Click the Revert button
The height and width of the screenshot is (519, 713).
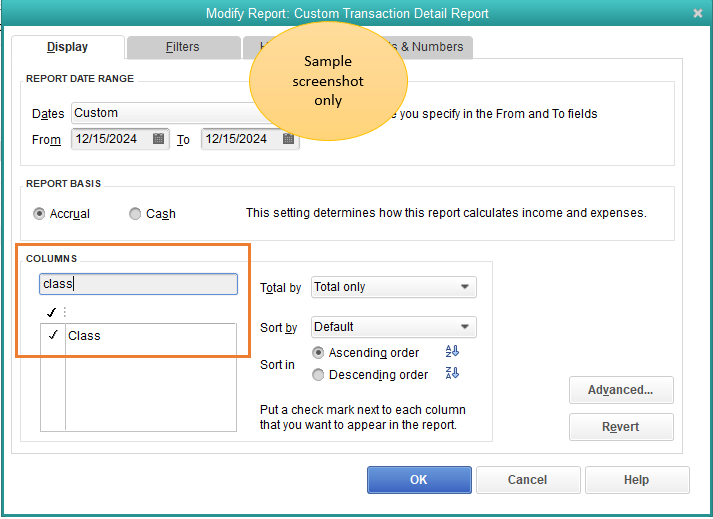pyautogui.click(x=621, y=427)
